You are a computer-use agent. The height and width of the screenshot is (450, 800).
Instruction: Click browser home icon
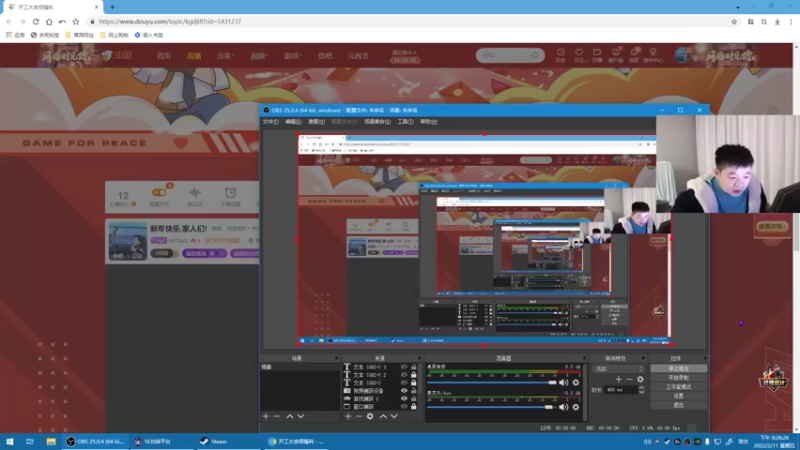[49, 21]
